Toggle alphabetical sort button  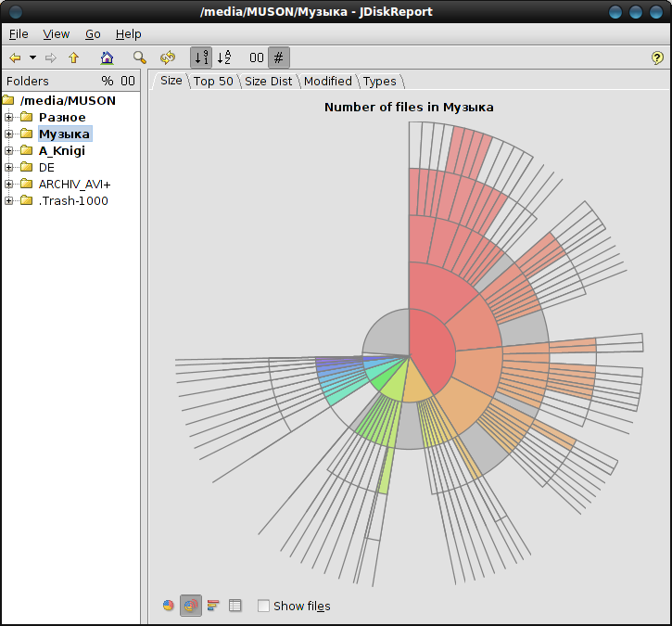tap(223, 57)
